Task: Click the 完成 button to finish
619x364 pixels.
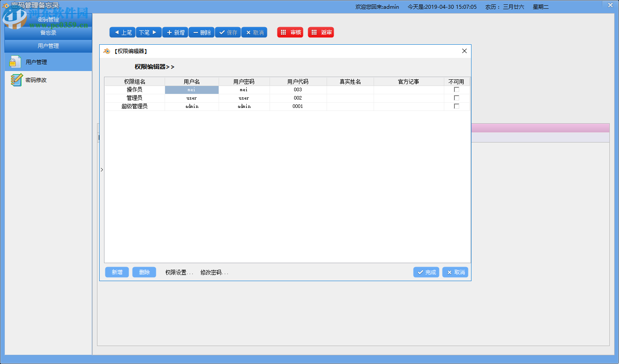Action: click(426, 272)
